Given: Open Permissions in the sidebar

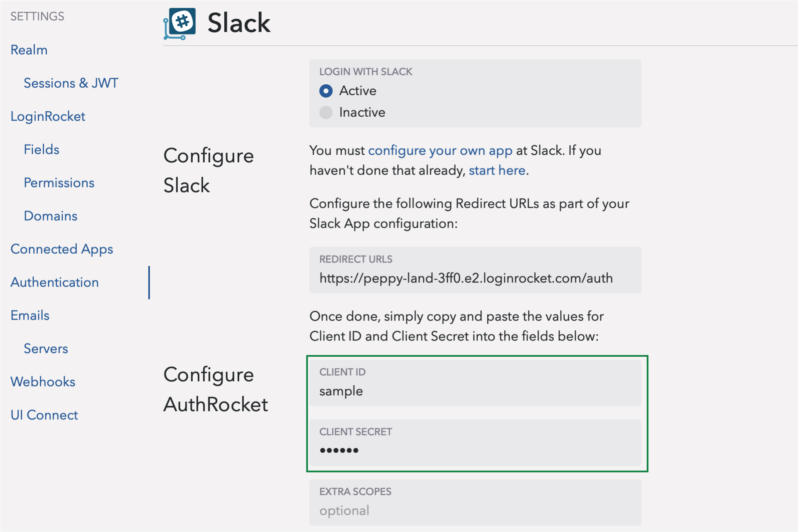Looking at the screenshot, I should click(x=59, y=183).
